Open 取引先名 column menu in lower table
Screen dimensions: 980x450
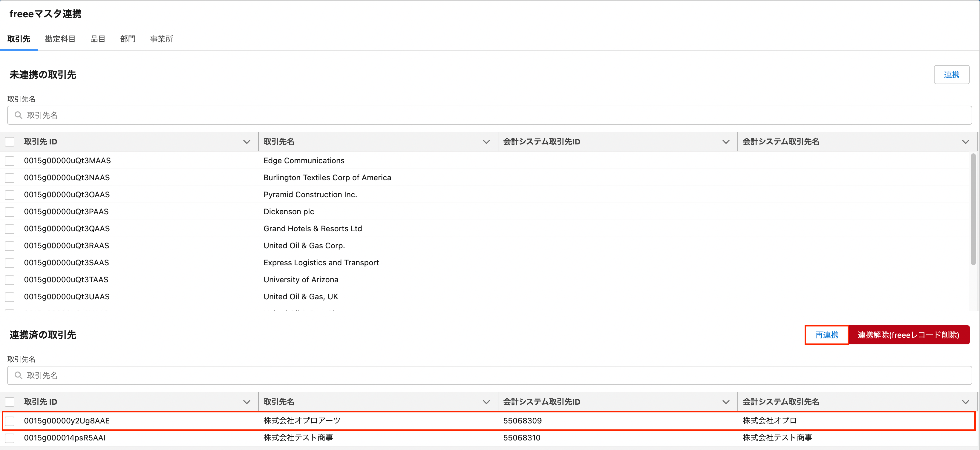point(486,402)
